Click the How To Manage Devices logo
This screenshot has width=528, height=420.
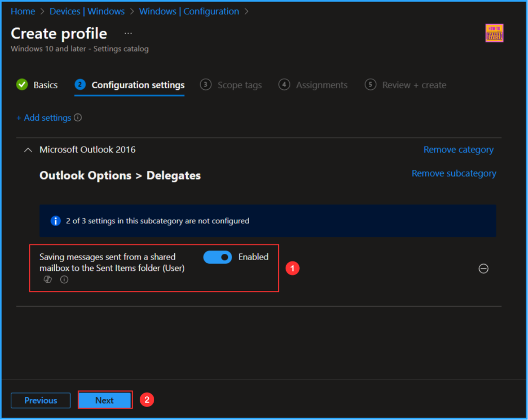pyautogui.click(x=494, y=33)
